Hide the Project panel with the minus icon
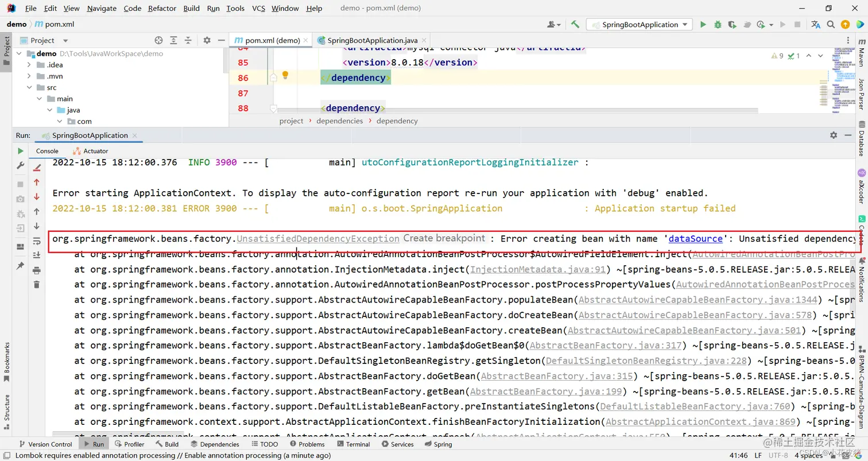The image size is (868, 461). point(221,40)
